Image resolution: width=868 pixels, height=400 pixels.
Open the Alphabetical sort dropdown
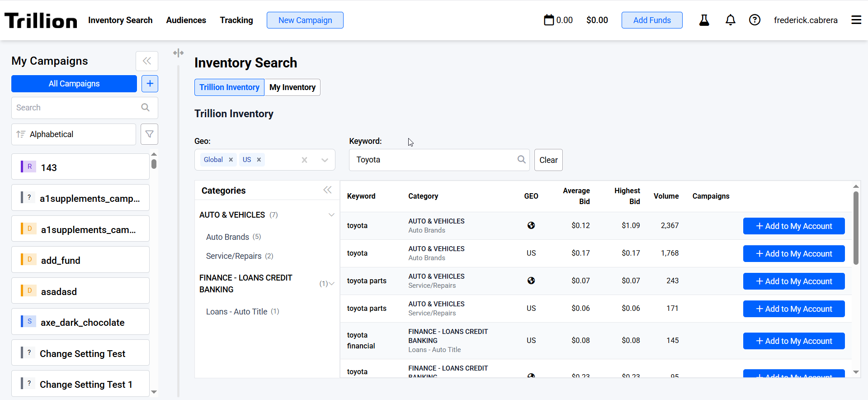pos(74,134)
